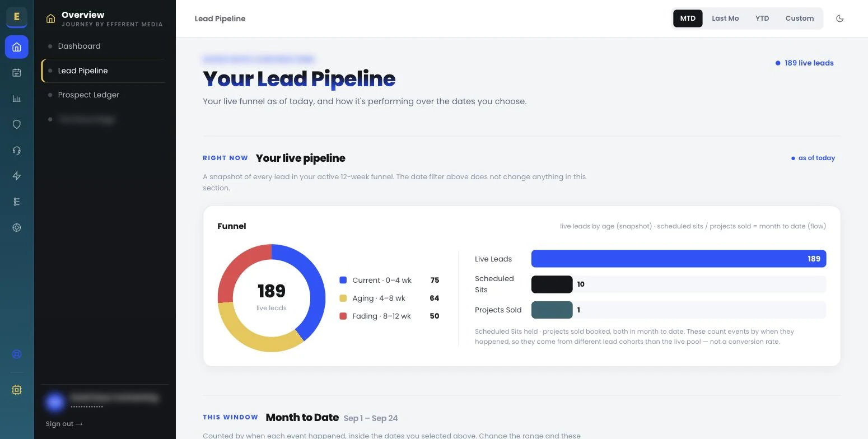
Task: Click the 'Funnel' card heading
Action: [x=232, y=226]
